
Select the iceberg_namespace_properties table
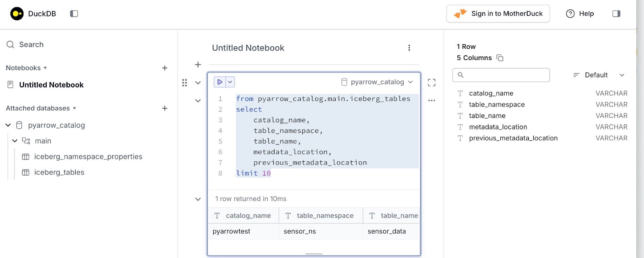tap(88, 157)
